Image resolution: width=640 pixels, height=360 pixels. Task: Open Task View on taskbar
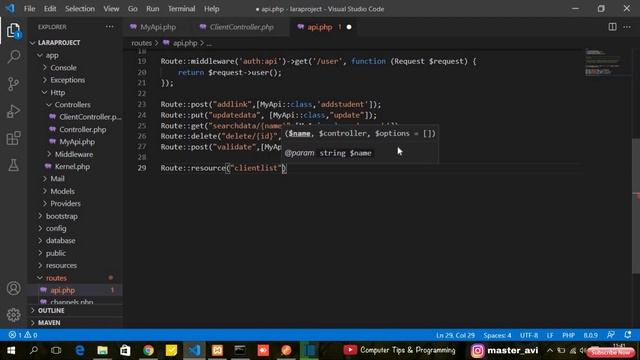pos(56,350)
